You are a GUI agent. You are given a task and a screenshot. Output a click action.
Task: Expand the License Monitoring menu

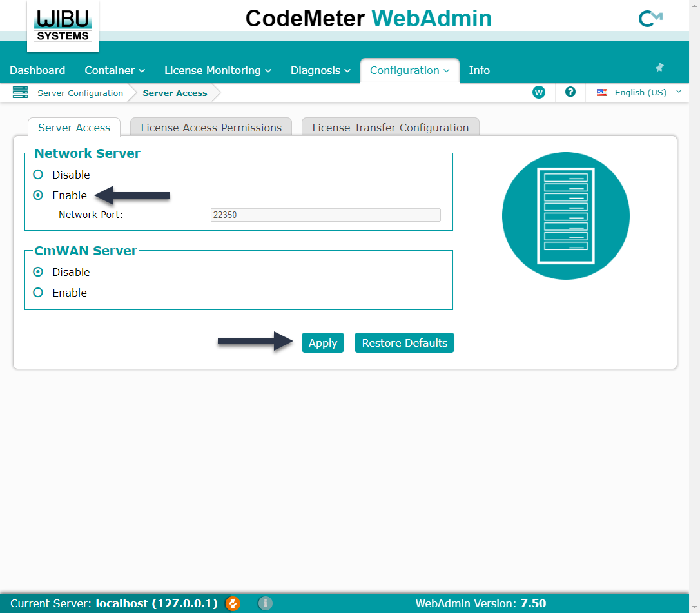217,70
